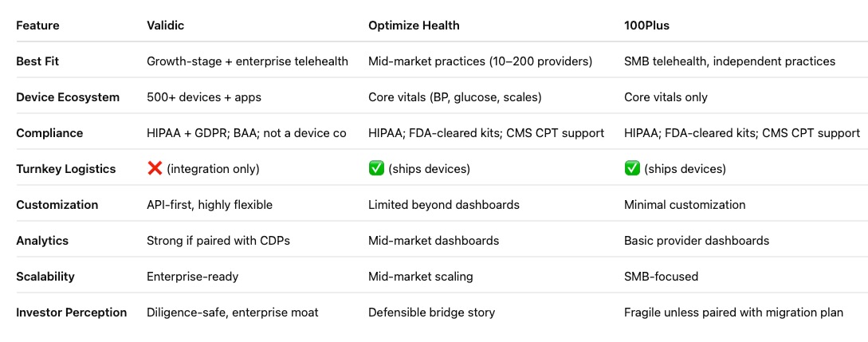This screenshot has width=868, height=342.
Task: Click the '500+ devices + apps' cell
Action: (x=204, y=97)
